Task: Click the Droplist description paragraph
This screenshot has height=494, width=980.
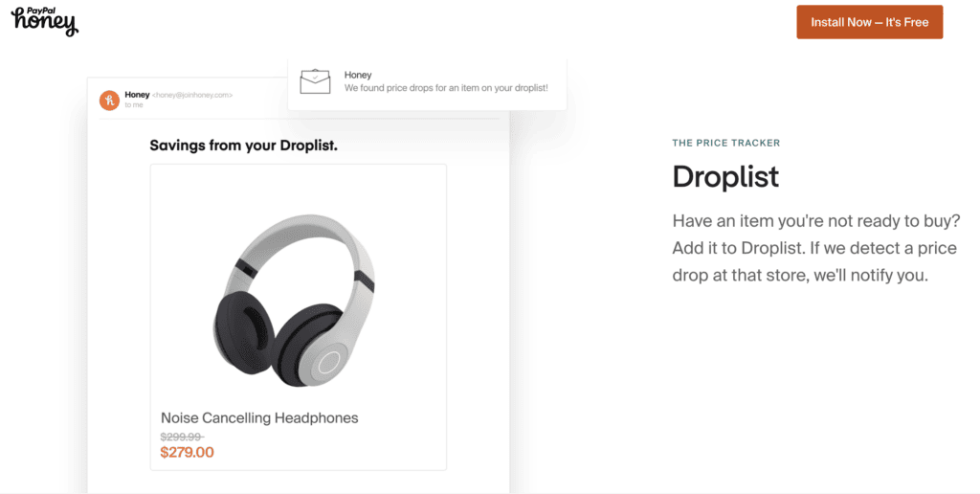Action: 815,248
